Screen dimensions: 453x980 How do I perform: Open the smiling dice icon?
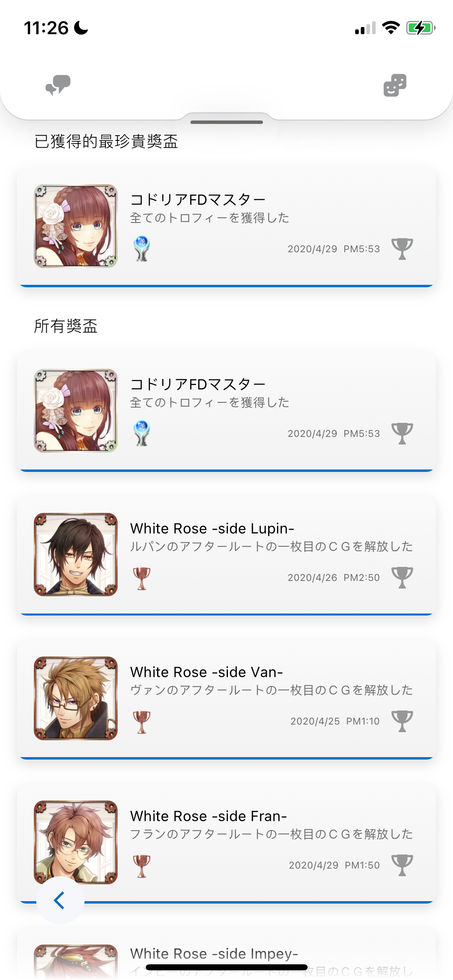(395, 85)
